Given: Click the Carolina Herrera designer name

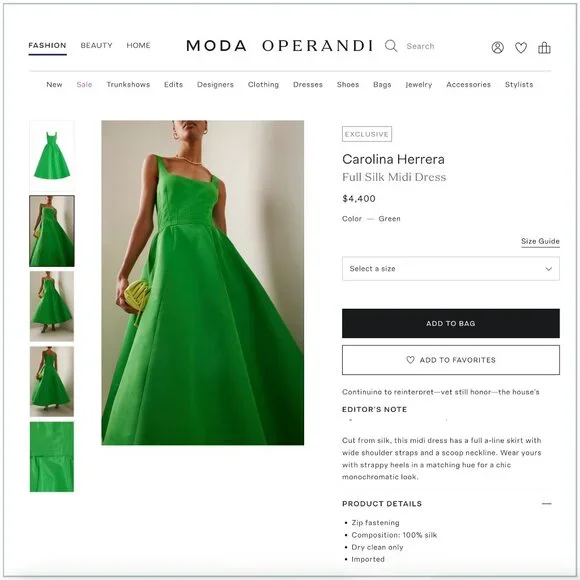Looking at the screenshot, I should point(393,159).
